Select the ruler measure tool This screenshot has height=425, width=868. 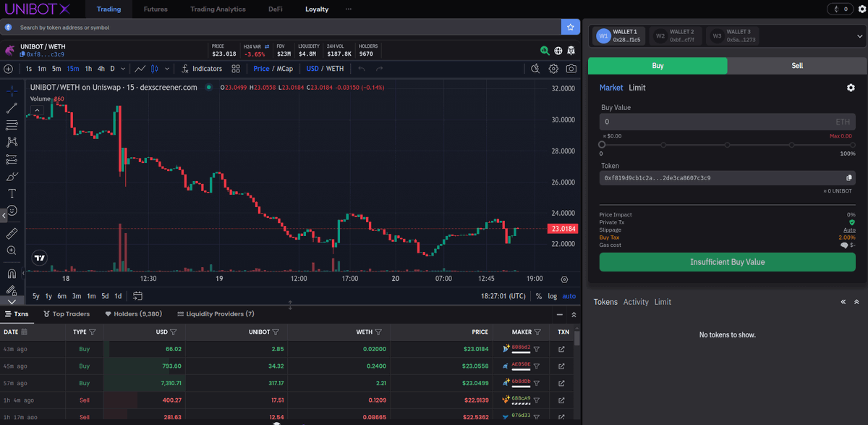point(12,233)
